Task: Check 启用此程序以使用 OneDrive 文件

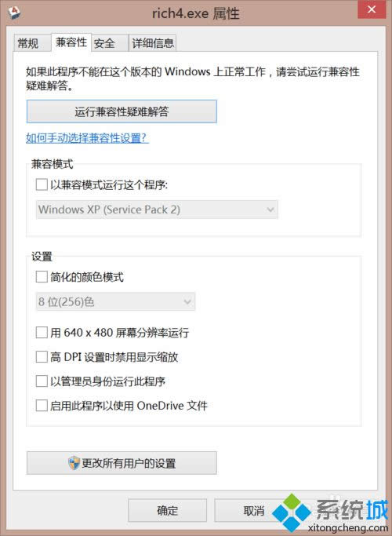Action: tap(42, 406)
